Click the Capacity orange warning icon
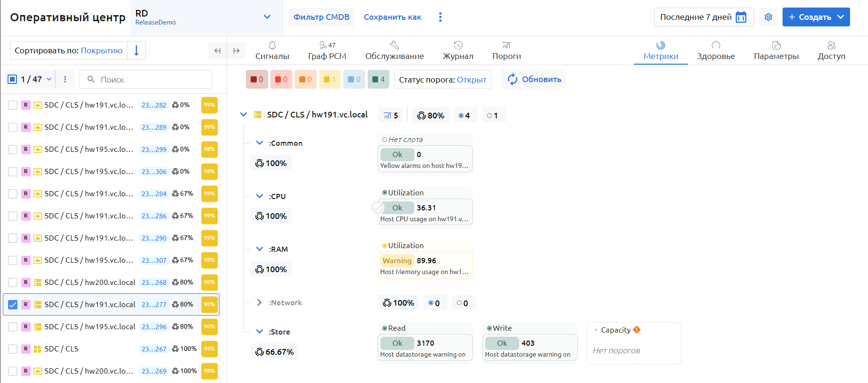The height and width of the screenshot is (383, 868). pos(637,330)
